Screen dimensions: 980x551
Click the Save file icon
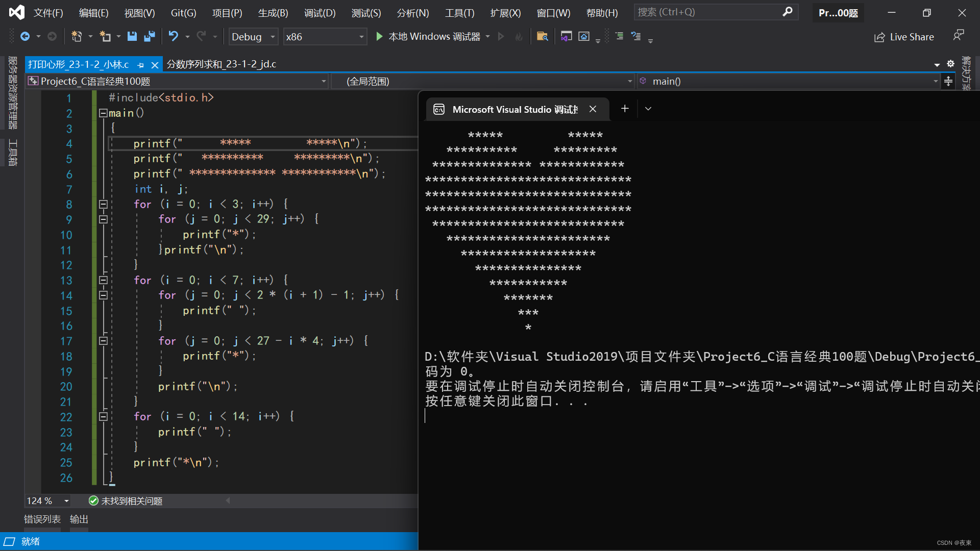(132, 36)
